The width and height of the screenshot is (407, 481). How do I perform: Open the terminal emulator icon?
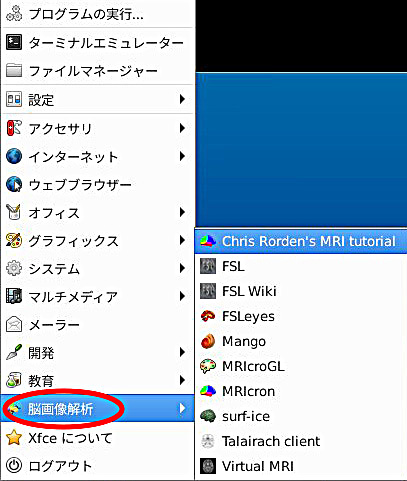pyautogui.click(x=14, y=42)
